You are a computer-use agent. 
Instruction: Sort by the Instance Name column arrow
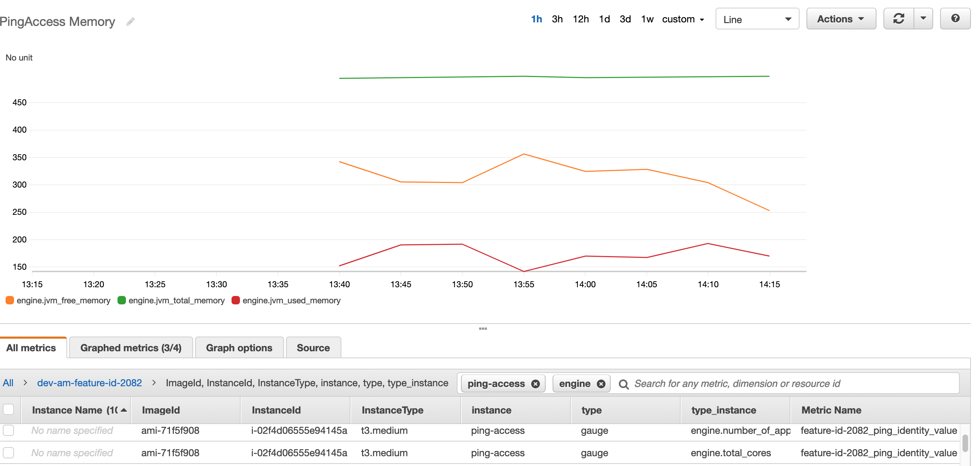click(x=124, y=410)
